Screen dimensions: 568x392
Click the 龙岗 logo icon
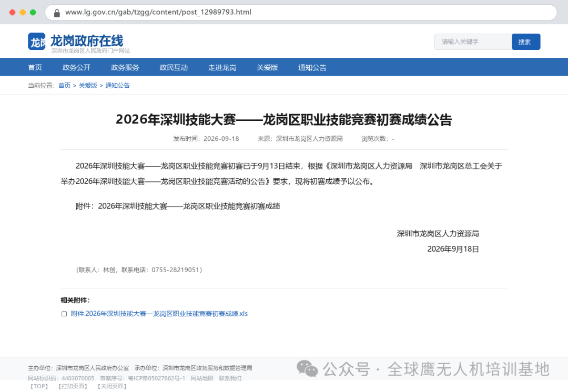coord(37,42)
